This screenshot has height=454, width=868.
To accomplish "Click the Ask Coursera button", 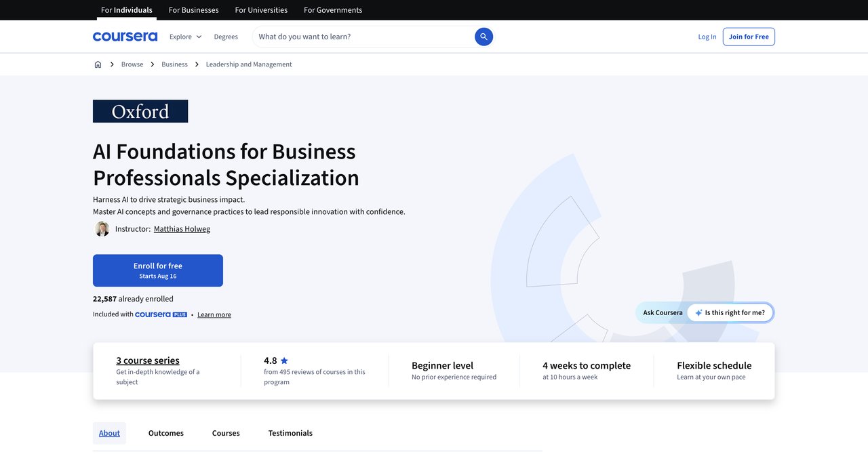I will click(663, 313).
